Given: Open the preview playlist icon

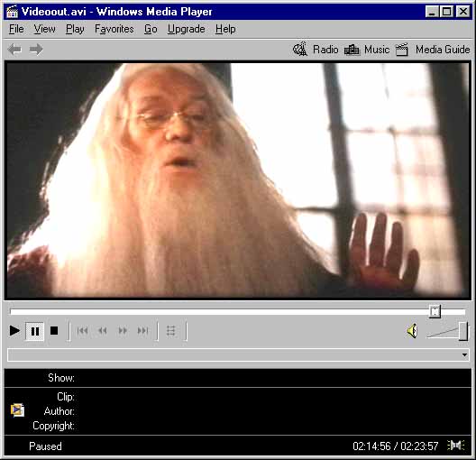Looking at the screenshot, I should pos(171,331).
